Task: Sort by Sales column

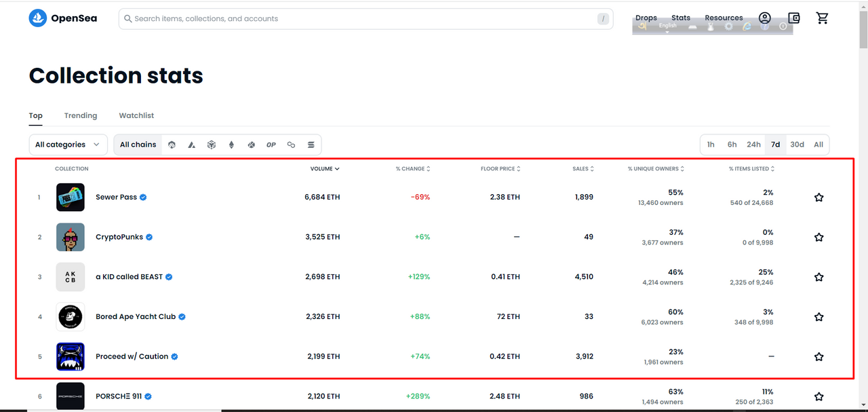Action: tap(583, 168)
